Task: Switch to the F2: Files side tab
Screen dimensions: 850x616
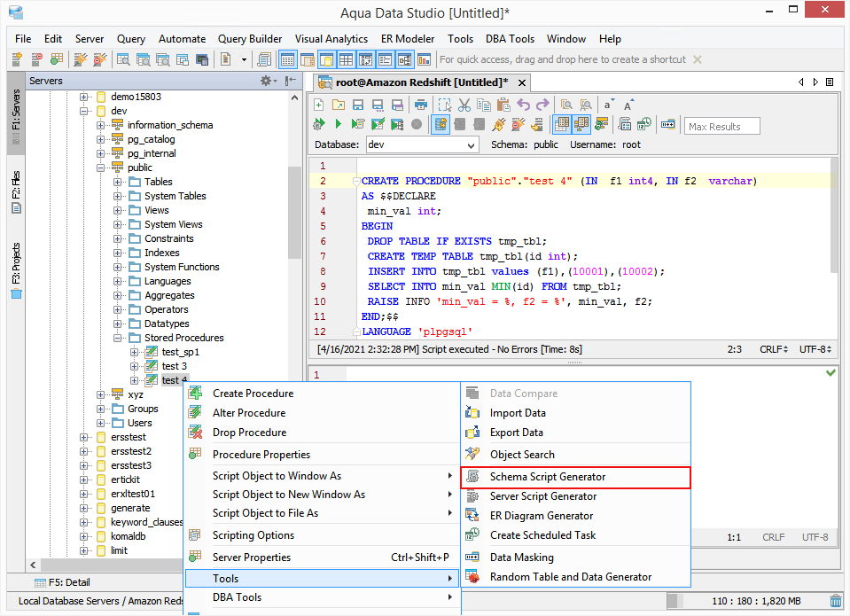Action: pos(16,192)
